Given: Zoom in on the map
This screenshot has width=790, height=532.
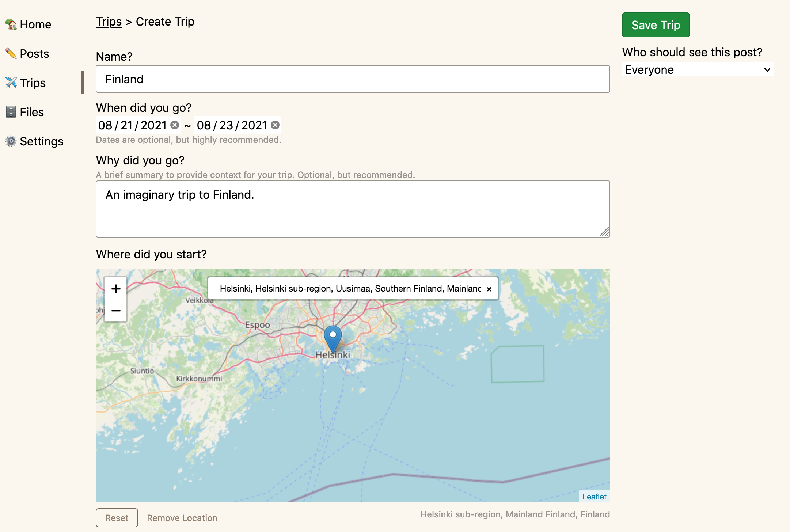Looking at the screenshot, I should pyautogui.click(x=116, y=289).
